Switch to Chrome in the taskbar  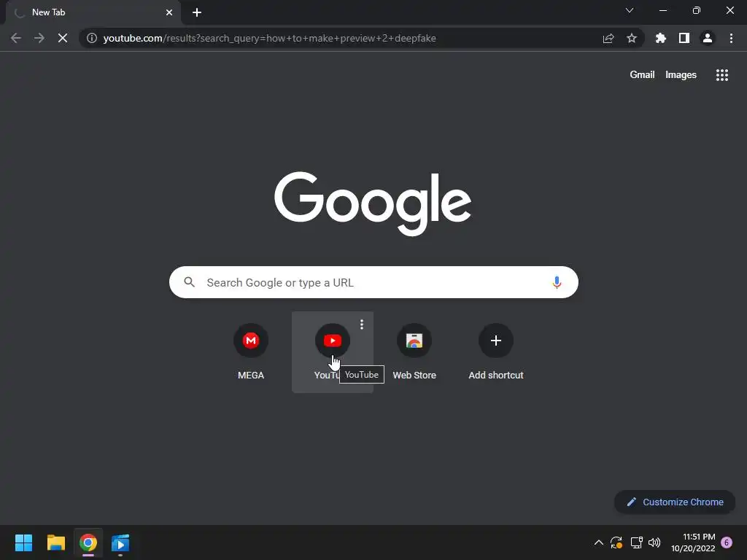[x=88, y=542]
